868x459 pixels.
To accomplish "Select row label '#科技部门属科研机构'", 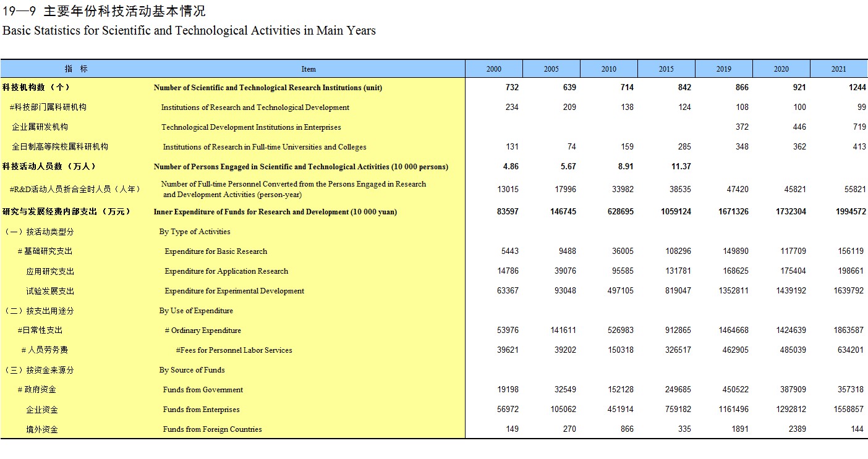I will [48, 107].
